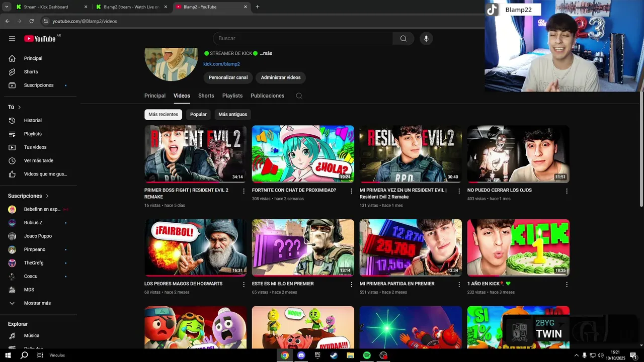This screenshot has height=362, width=644.
Task: Start voice search with microphone icon
Action: [426, 39]
